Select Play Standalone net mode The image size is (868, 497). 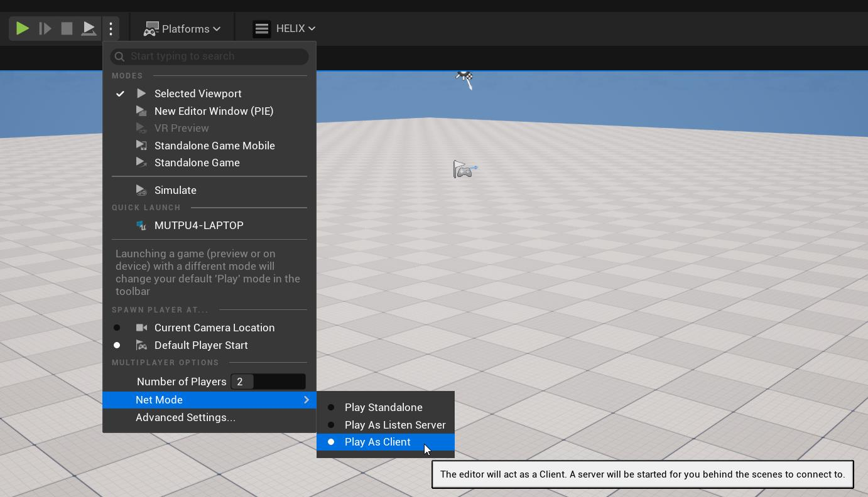(383, 407)
